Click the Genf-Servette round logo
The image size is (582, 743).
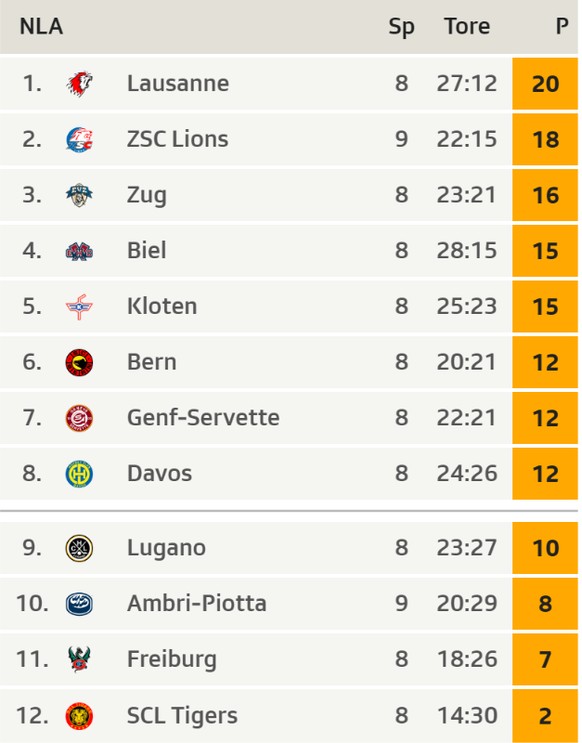(x=79, y=418)
